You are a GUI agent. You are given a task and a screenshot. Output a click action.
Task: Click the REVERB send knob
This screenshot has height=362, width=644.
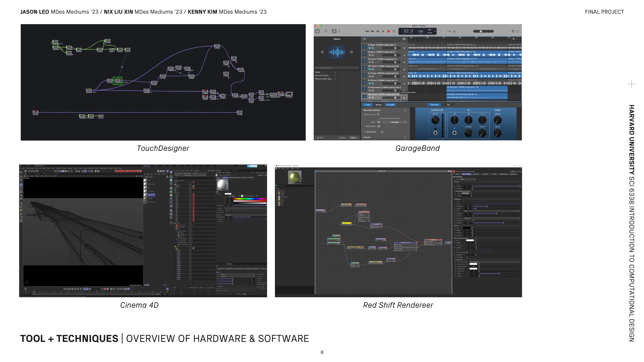click(x=497, y=133)
